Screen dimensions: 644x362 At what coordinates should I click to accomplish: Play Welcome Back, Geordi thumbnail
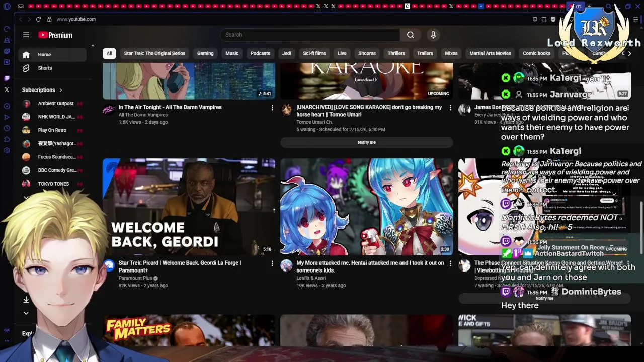[x=189, y=207]
